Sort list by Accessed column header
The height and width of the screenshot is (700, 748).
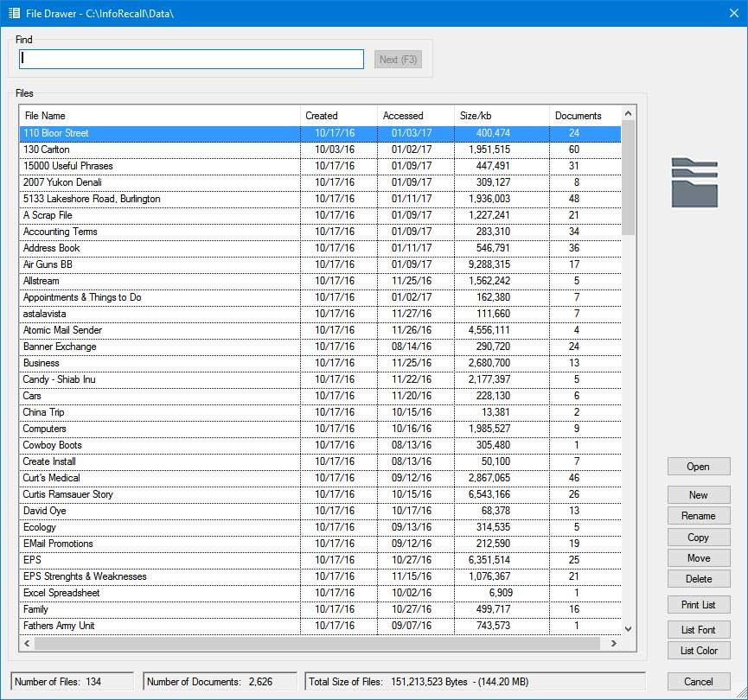click(x=415, y=116)
